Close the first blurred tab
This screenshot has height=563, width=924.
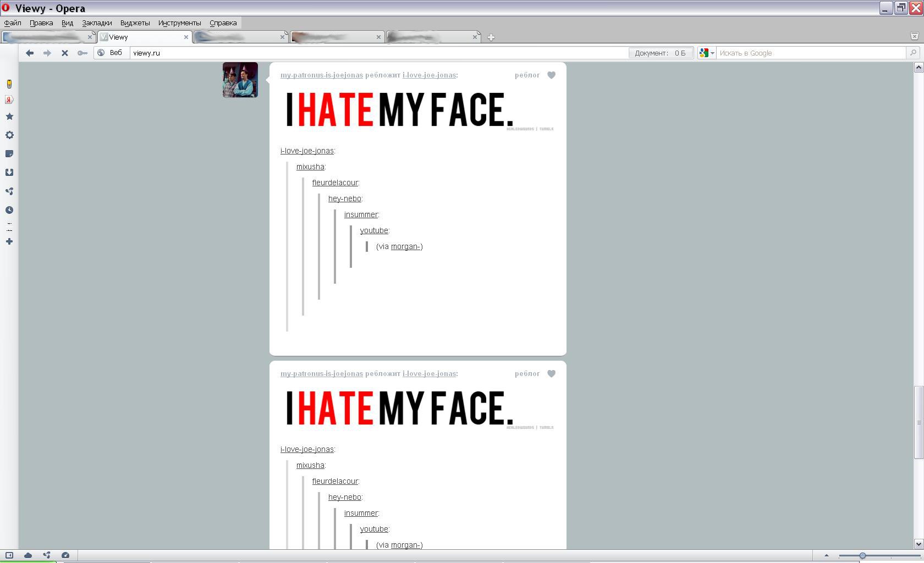(x=90, y=37)
